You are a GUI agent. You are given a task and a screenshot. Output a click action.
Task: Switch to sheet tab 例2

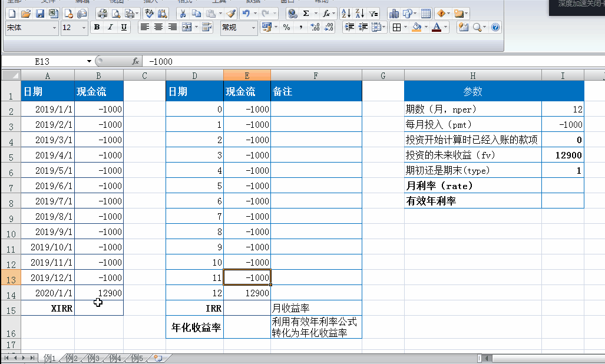tap(72, 358)
